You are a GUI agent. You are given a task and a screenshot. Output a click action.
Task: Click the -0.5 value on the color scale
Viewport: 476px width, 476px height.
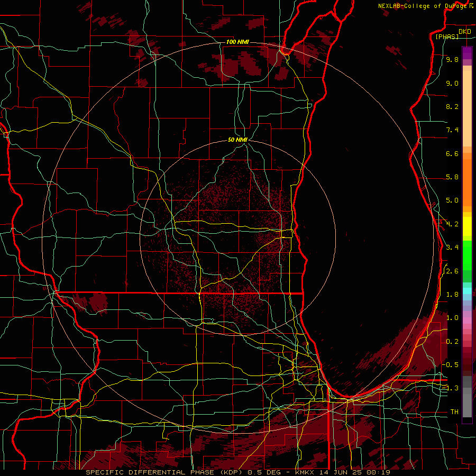coord(450,365)
